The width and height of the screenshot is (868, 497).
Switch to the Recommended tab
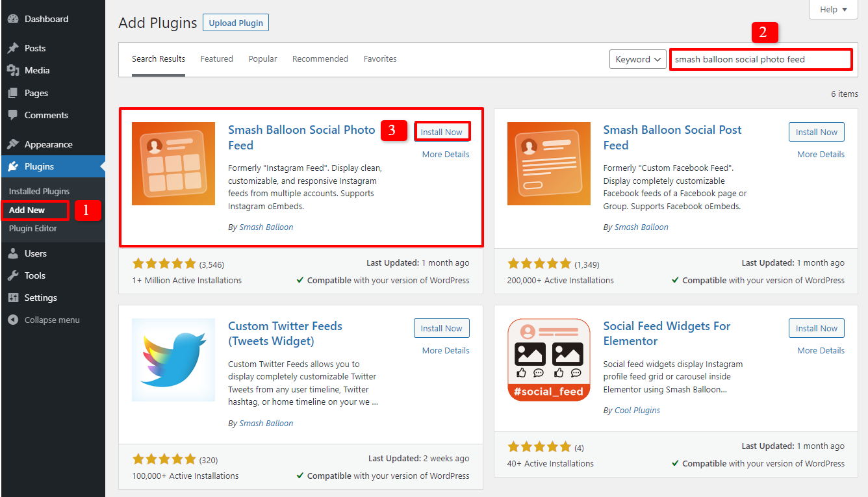[320, 59]
